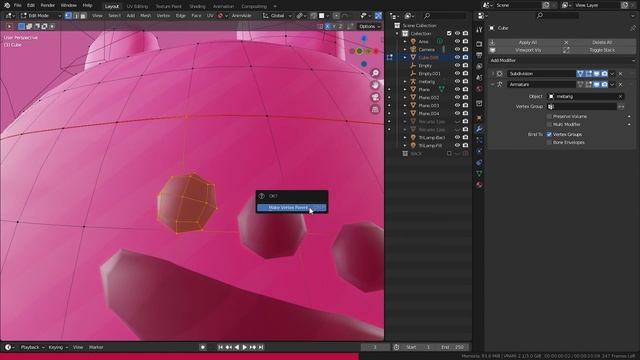Uncheck Vertex Groups bind option
This screenshot has width=640, height=360.
pos(549,134)
